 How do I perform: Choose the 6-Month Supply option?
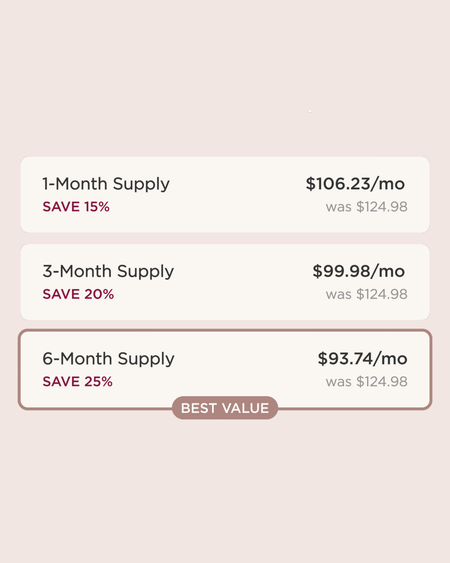225,369
